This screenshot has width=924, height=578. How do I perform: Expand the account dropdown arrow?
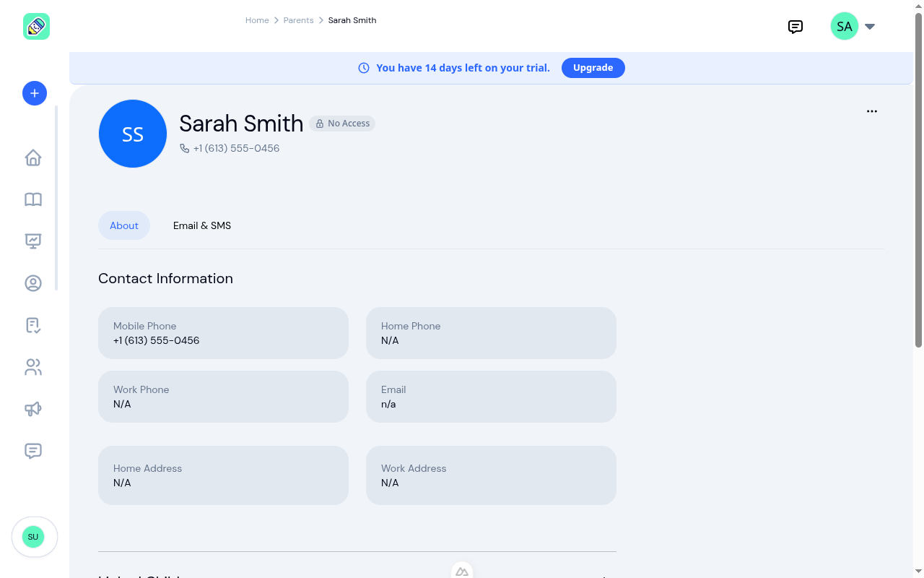(870, 27)
